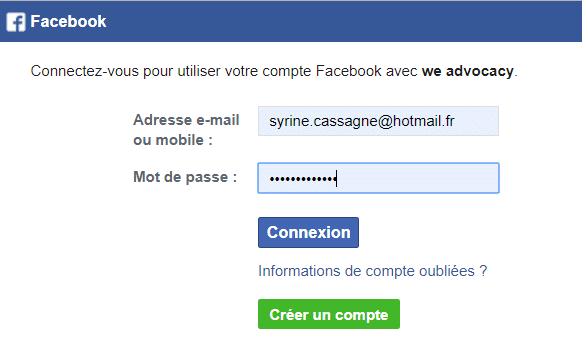Click the Connectez-vous instruction sentence
The image size is (582, 362).
coord(274,71)
